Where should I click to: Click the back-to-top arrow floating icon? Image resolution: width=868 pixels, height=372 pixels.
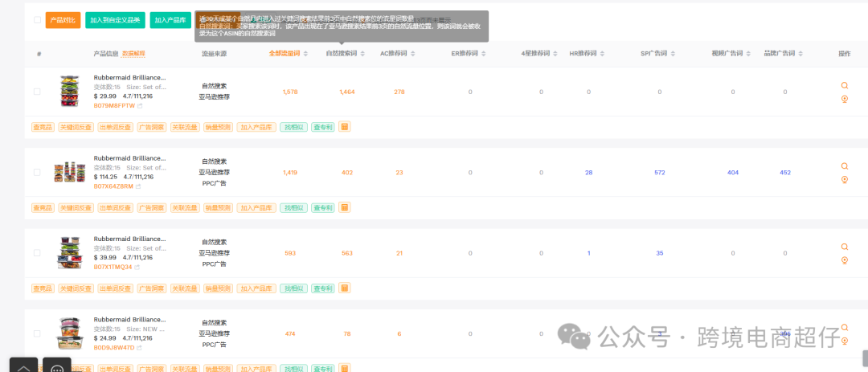(x=24, y=366)
